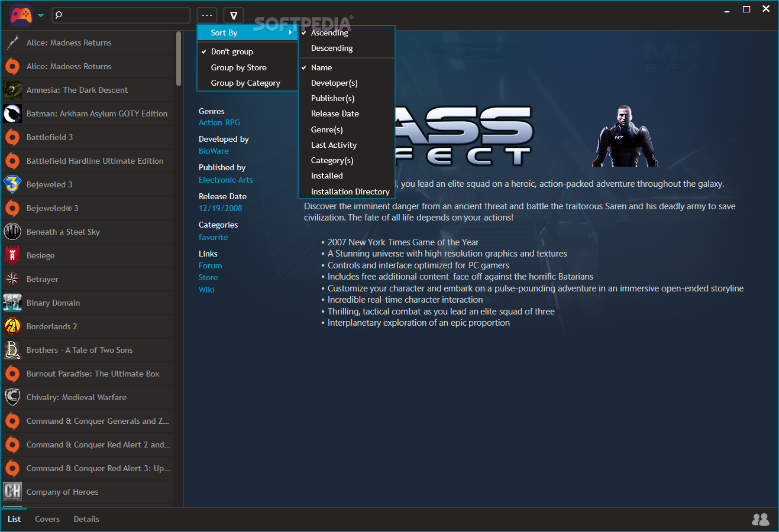
Task: Click the magnifier icon in search box
Action: pyautogui.click(x=59, y=15)
